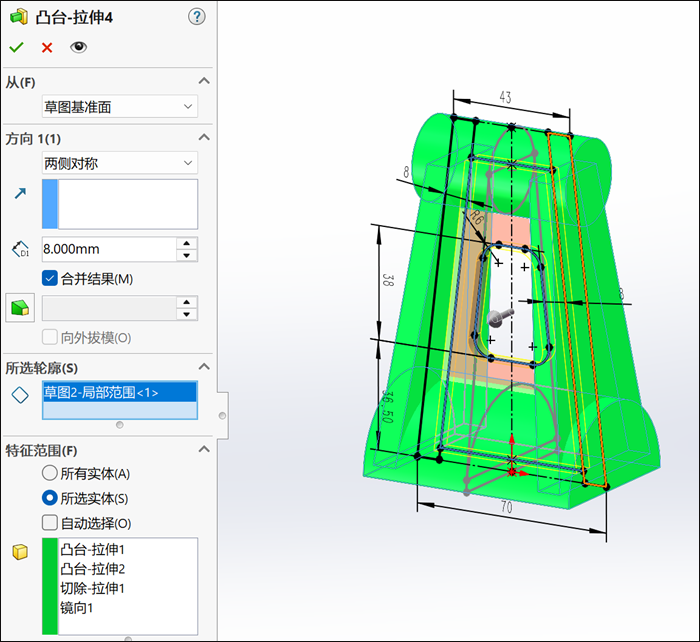Collapse the 方向 1 section
Viewport: 700px width, 642px height.
[204, 138]
